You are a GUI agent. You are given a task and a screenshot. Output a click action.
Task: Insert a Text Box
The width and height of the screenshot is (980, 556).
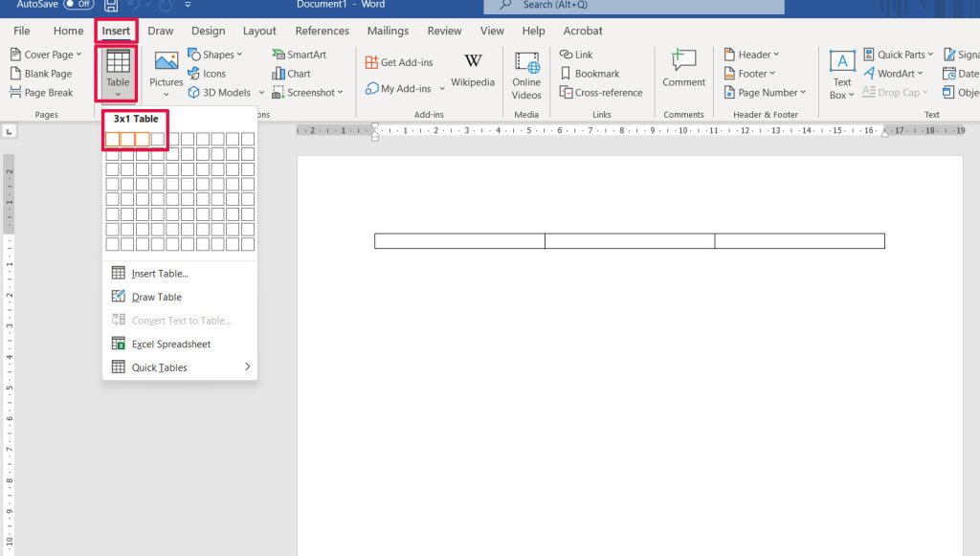(842, 75)
